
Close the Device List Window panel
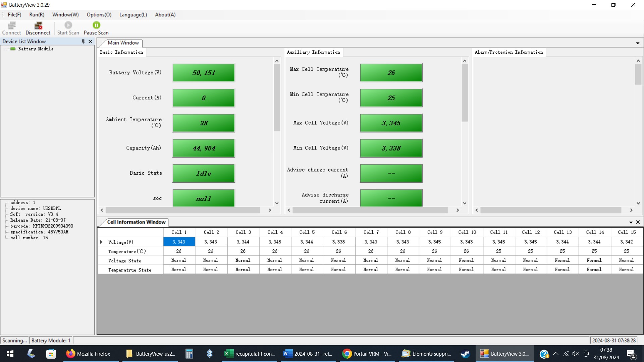point(90,41)
